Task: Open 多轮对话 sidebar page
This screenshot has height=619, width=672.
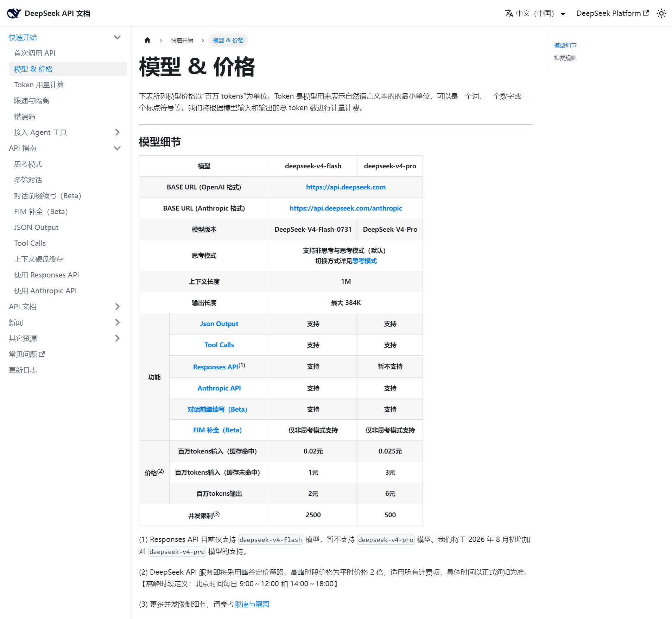Action: click(68, 180)
